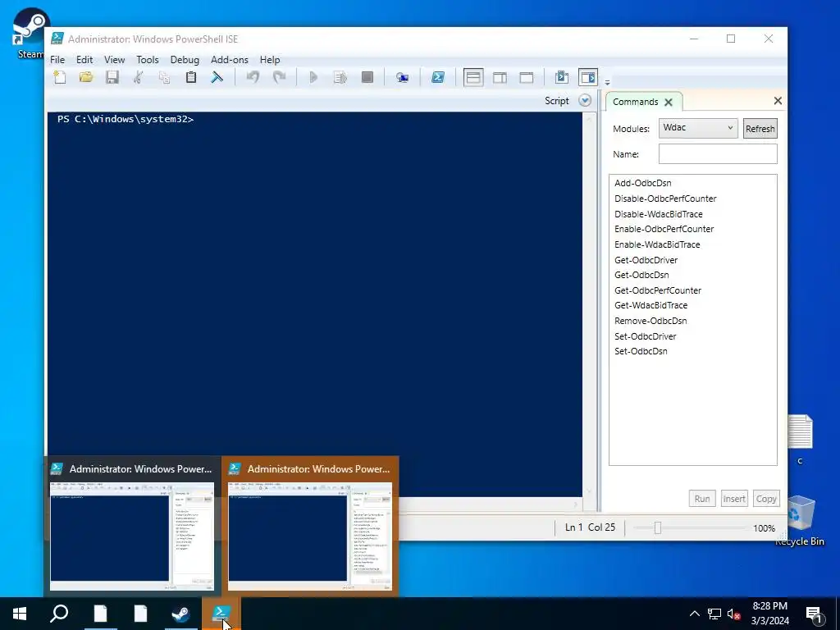Open the Help menu
This screenshot has width=840, height=630.
pyautogui.click(x=270, y=59)
